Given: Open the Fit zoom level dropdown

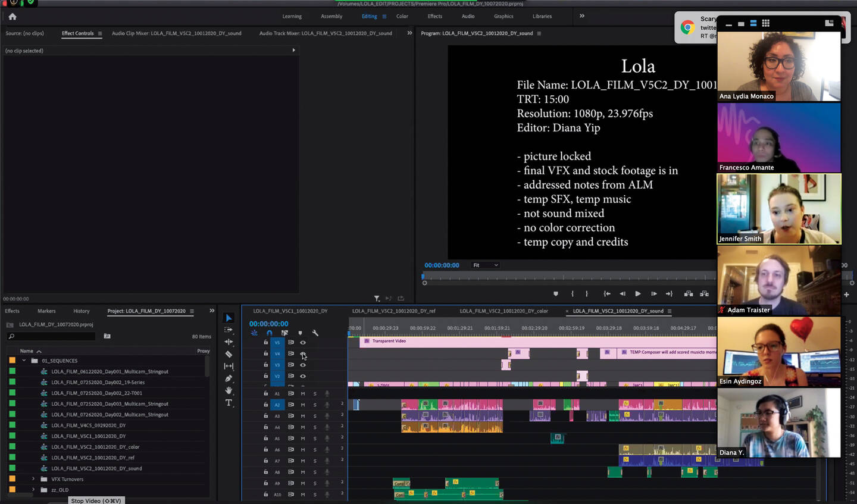Looking at the screenshot, I should click(x=485, y=265).
